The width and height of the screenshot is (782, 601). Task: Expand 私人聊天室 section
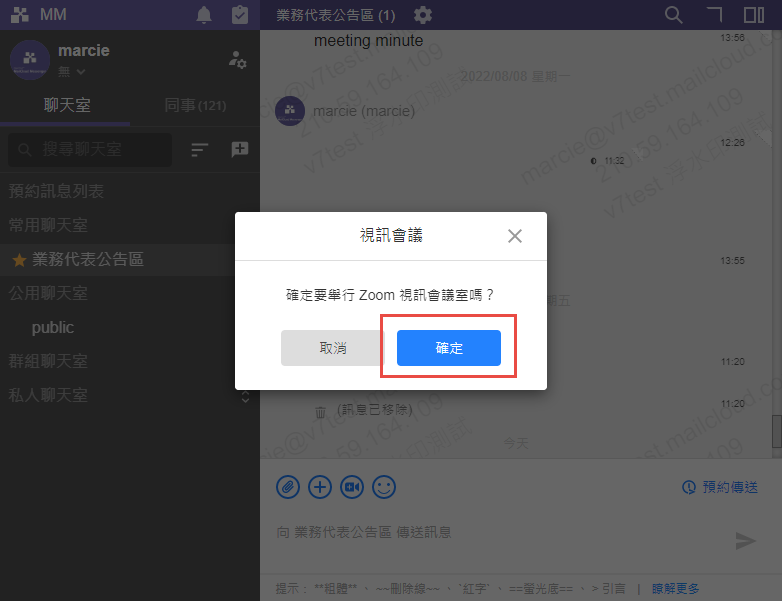click(48, 395)
